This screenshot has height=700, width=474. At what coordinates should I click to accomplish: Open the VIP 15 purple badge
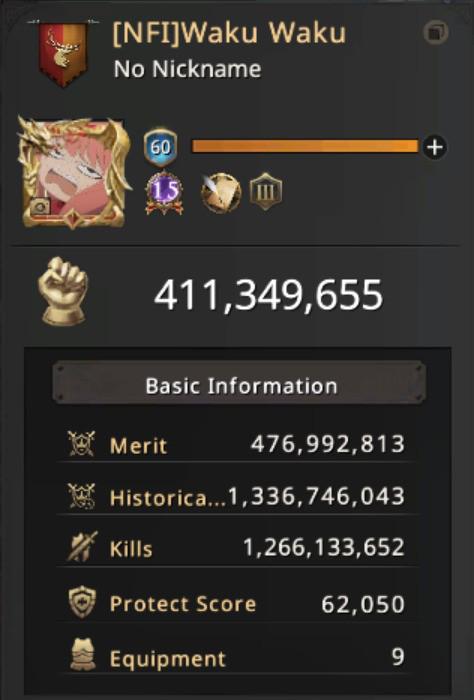click(x=164, y=193)
